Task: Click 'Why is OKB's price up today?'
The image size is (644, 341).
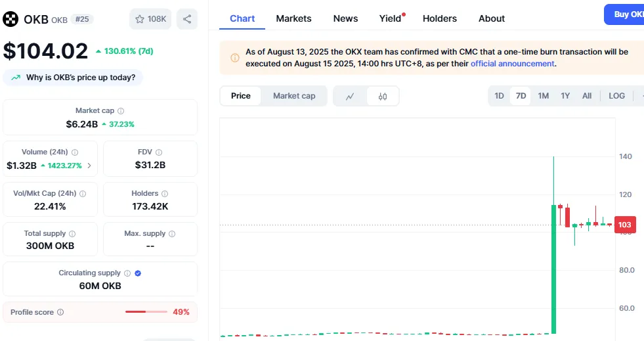Action: pos(74,78)
